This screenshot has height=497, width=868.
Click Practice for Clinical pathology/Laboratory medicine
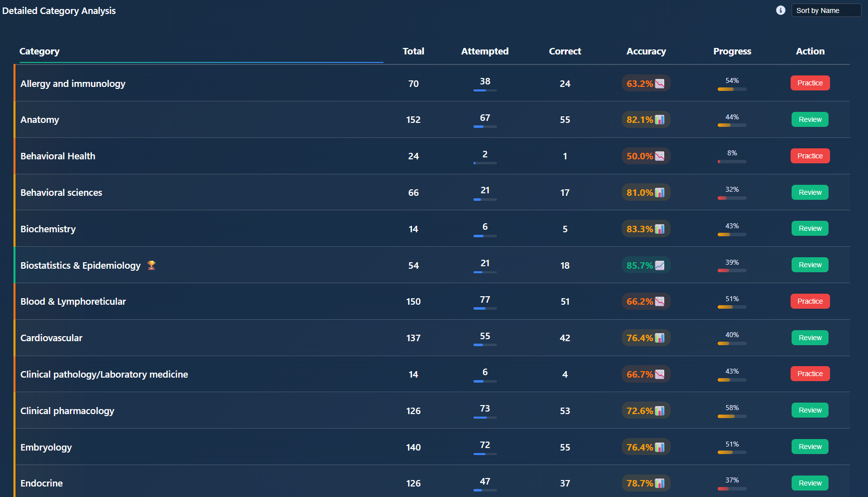coord(810,374)
